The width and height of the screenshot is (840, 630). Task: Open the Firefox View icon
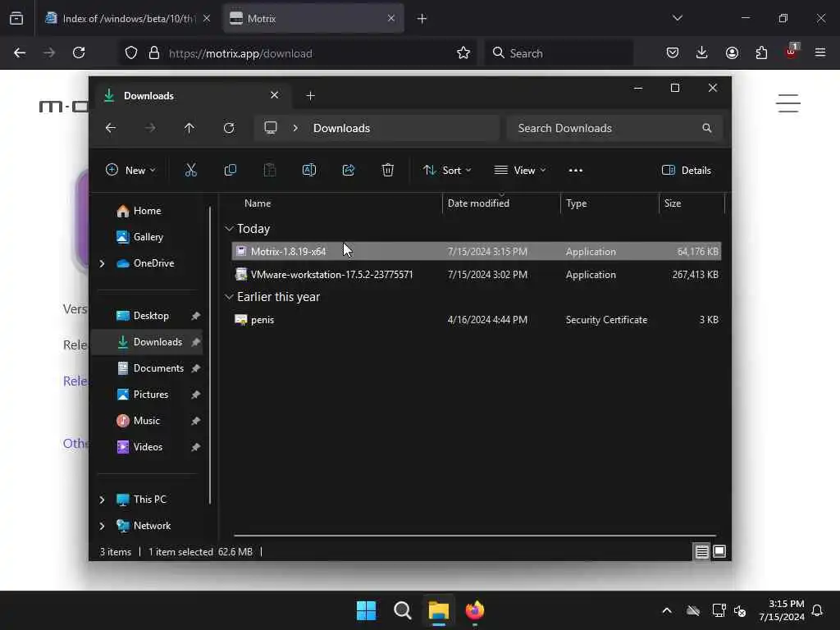[16, 18]
